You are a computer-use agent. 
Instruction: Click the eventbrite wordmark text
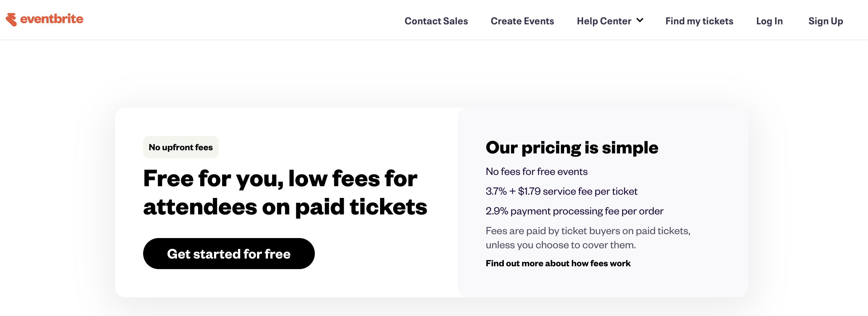point(52,19)
